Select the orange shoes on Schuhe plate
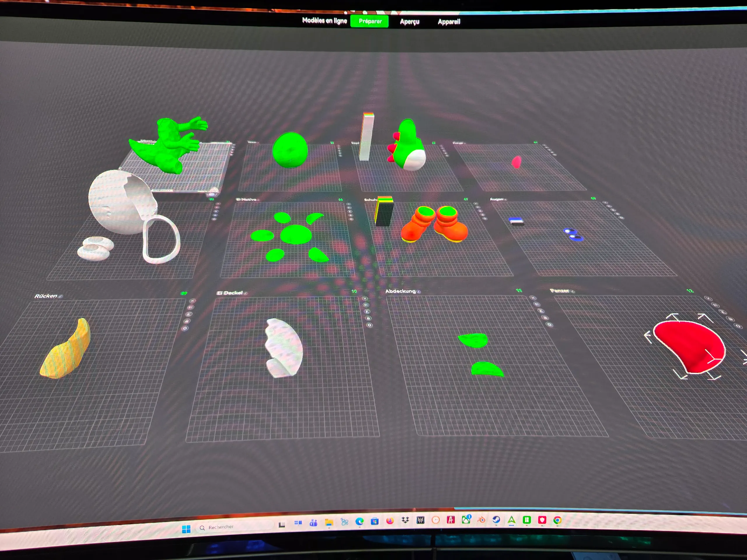This screenshot has height=560, width=747. [434, 224]
